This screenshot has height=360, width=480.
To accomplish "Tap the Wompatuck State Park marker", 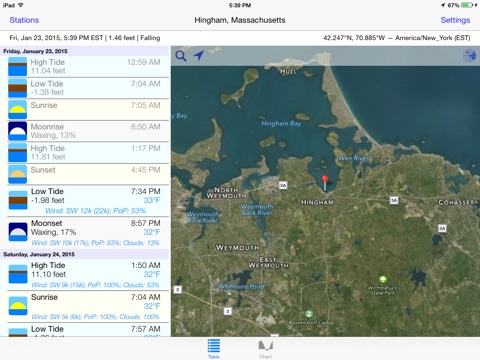I will pos(383,279).
